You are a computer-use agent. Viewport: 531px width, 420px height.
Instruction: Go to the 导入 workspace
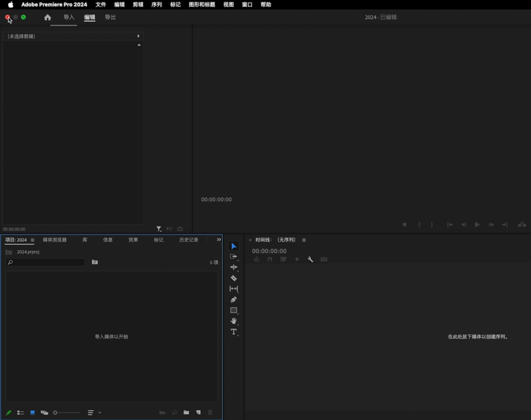click(x=69, y=17)
